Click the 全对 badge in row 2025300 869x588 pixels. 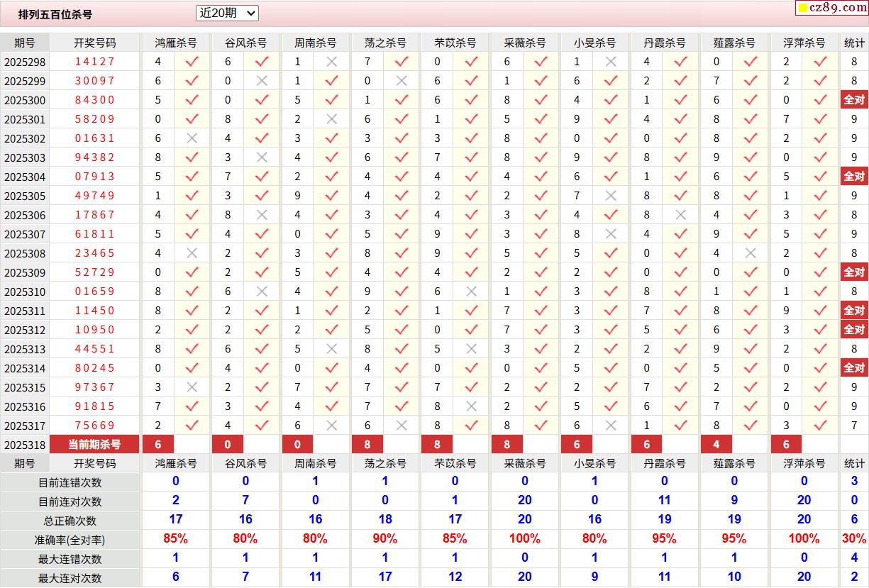854,100
